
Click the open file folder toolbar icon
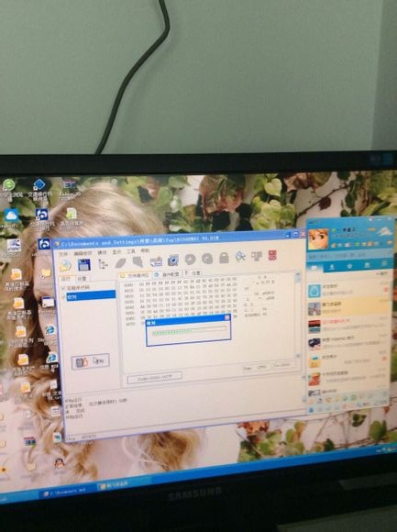pos(65,265)
